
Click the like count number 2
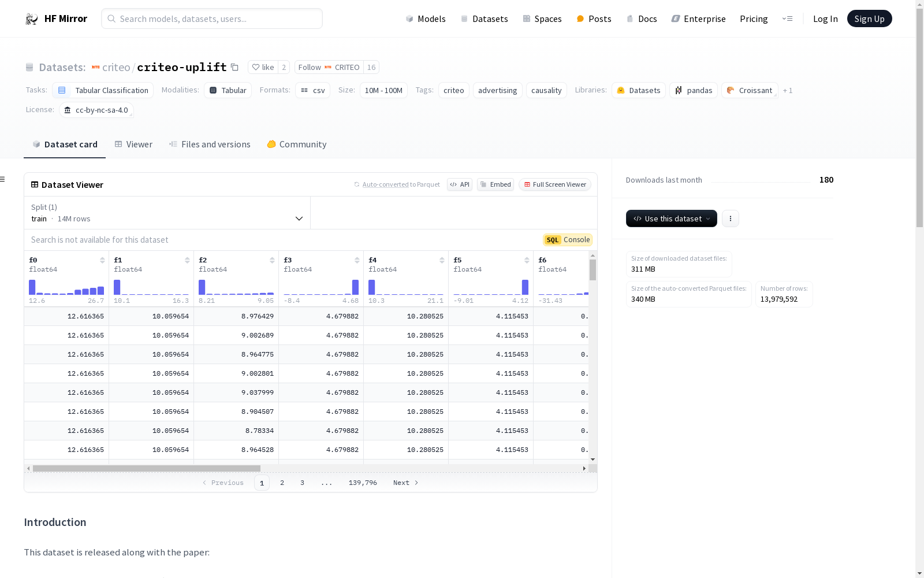click(284, 67)
